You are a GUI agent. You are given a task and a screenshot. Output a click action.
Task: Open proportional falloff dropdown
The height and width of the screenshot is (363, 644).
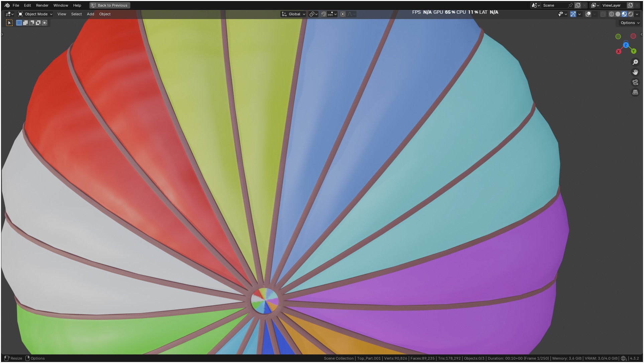tap(351, 14)
